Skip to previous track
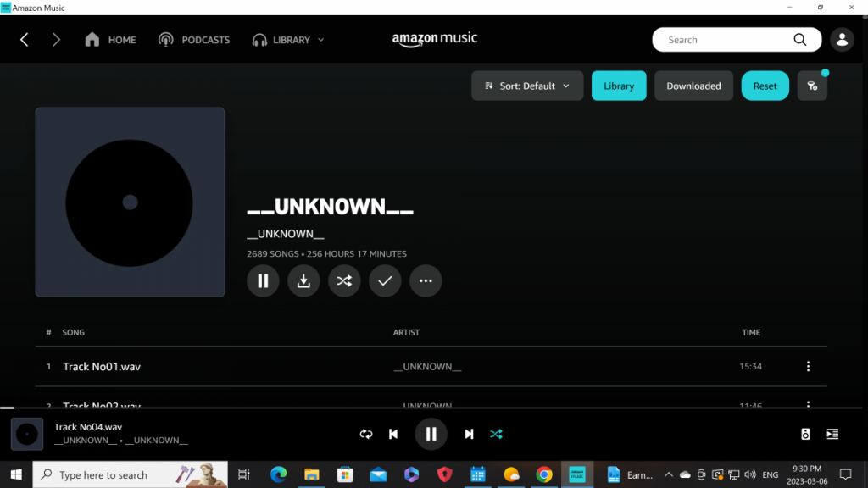This screenshot has width=868, height=488. 393,435
